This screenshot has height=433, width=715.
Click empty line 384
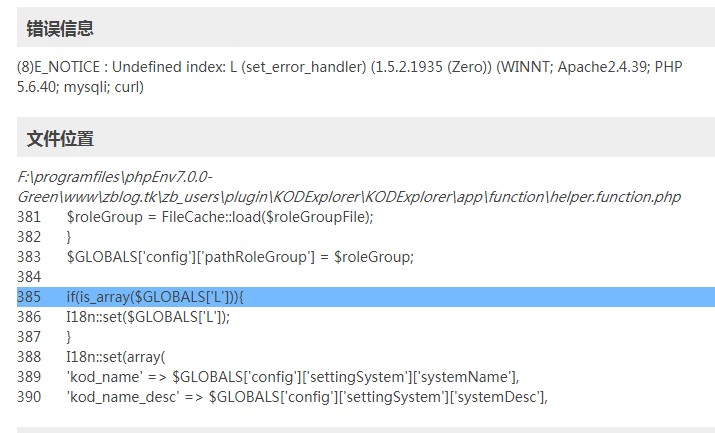[366, 277]
